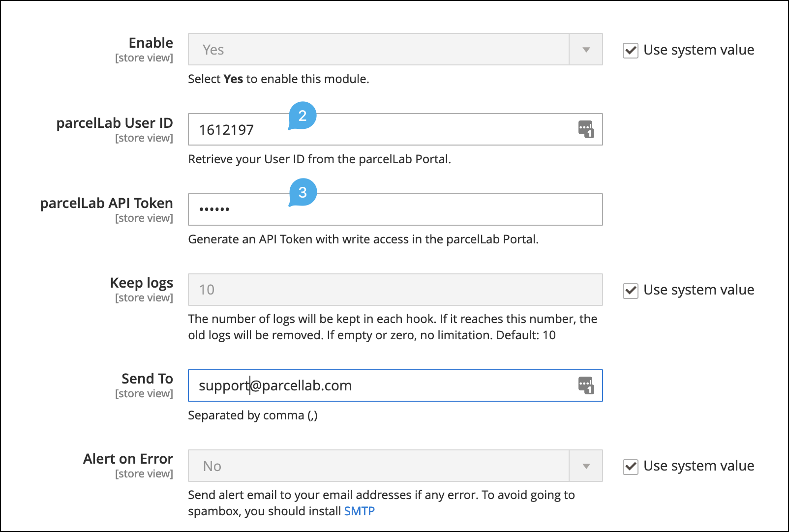Open the Enable dropdown showing Yes
The width and height of the screenshot is (789, 532).
click(x=378, y=50)
